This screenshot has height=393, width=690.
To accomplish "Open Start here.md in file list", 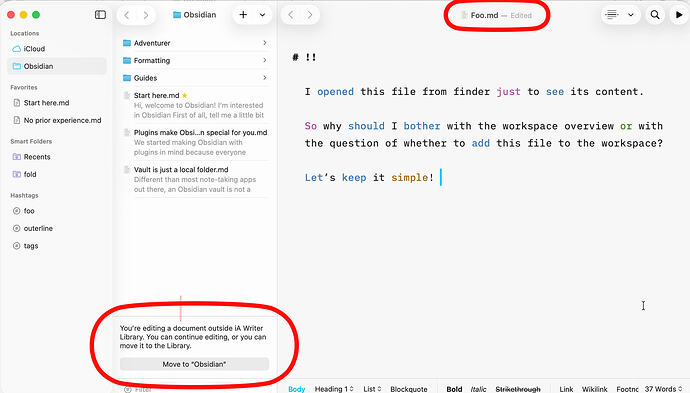I will 195,105.
